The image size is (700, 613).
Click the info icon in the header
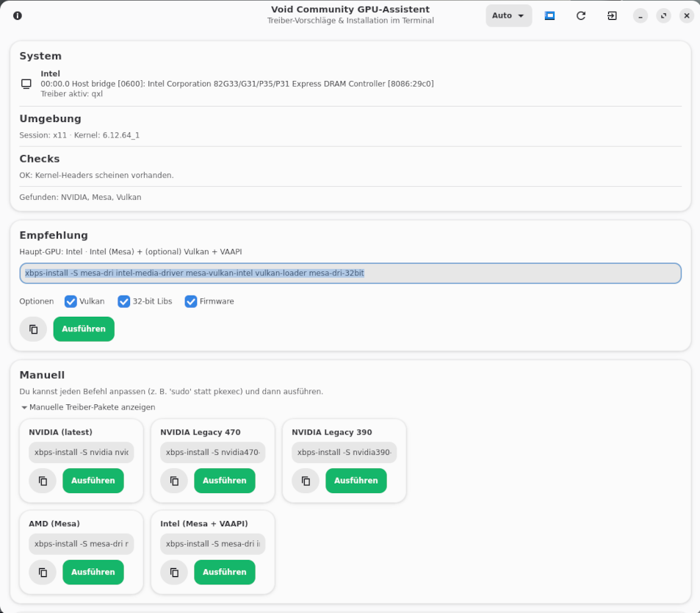[18, 15]
